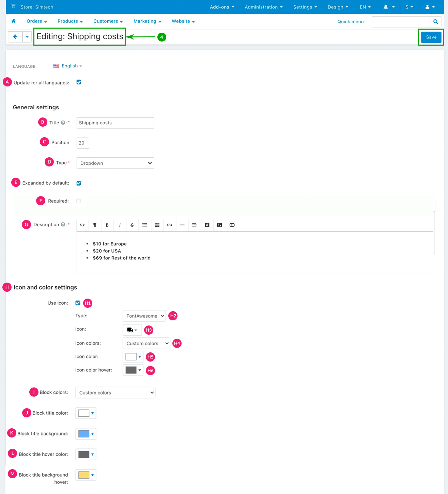
Task: Click the bulleted list icon in editor
Action: 145,225
